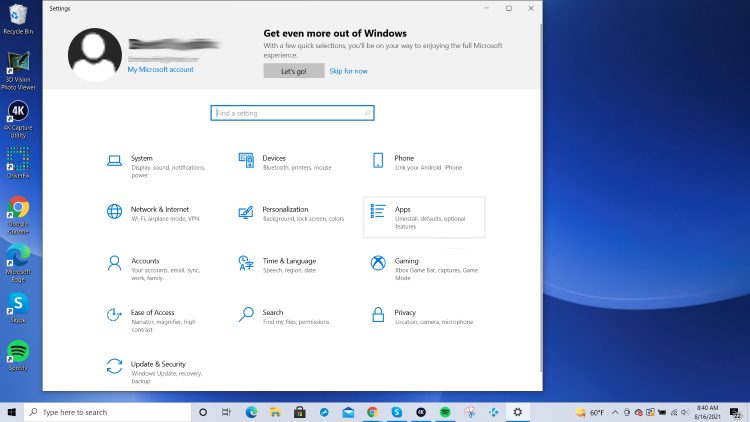
Task: Open the Windows Start menu
Action: 12,412
